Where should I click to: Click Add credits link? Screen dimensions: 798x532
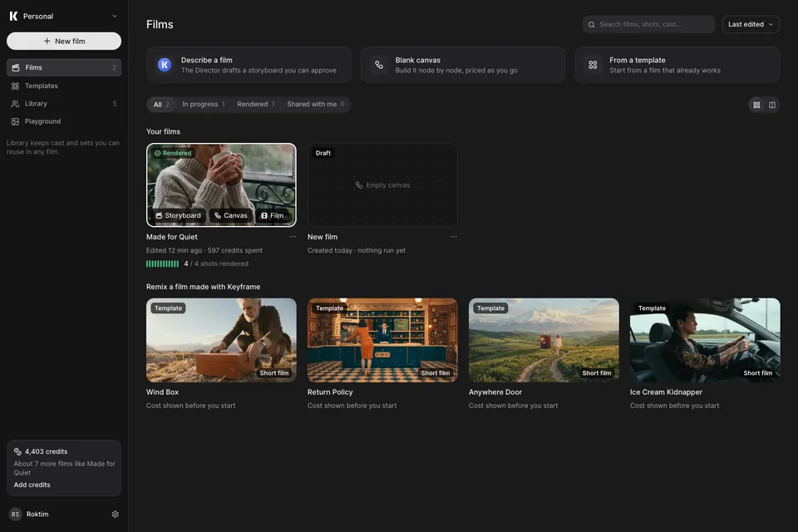pos(32,485)
